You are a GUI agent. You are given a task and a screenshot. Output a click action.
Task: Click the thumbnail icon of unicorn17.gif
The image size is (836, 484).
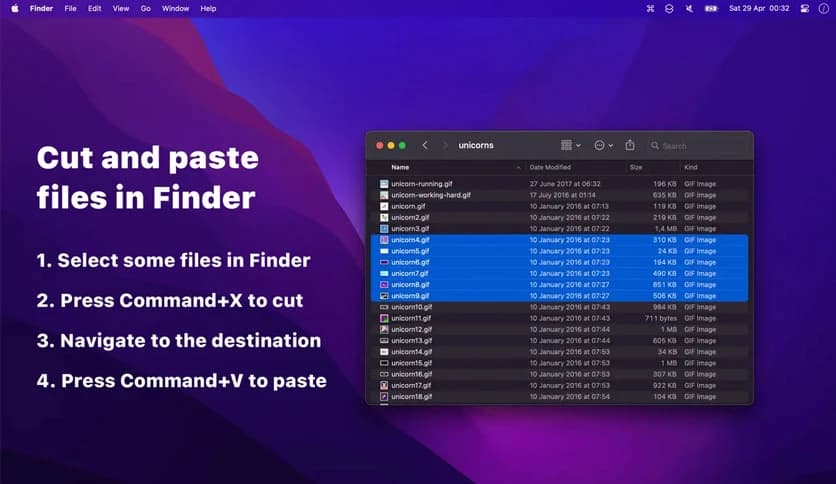coord(384,385)
